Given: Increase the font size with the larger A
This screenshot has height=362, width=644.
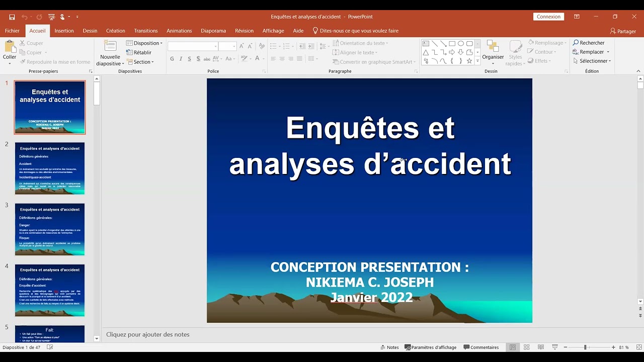Looking at the screenshot, I should pyautogui.click(x=242, y=46).
